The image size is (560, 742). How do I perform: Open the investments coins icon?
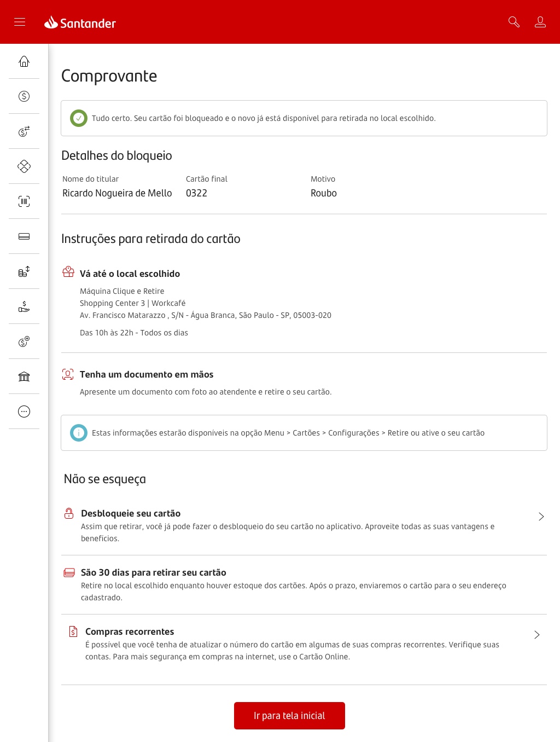tap(24, 271)
